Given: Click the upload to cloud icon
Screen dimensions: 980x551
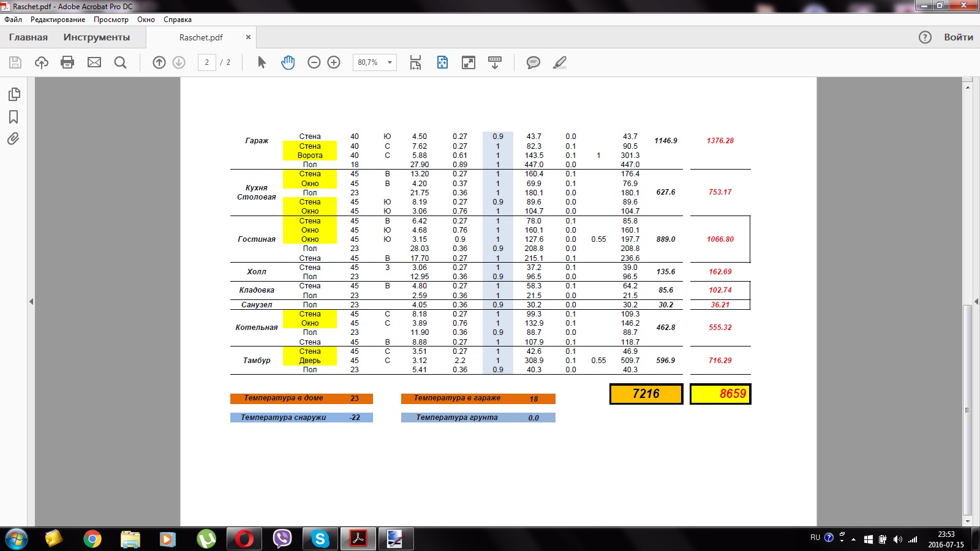Looking at the screenshot, I should click(x=42, y=62).
